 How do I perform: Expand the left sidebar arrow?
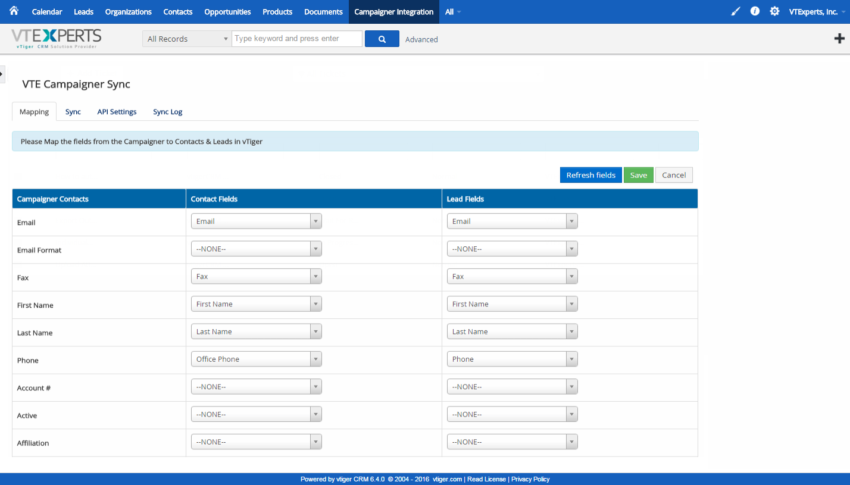[2, 74]
